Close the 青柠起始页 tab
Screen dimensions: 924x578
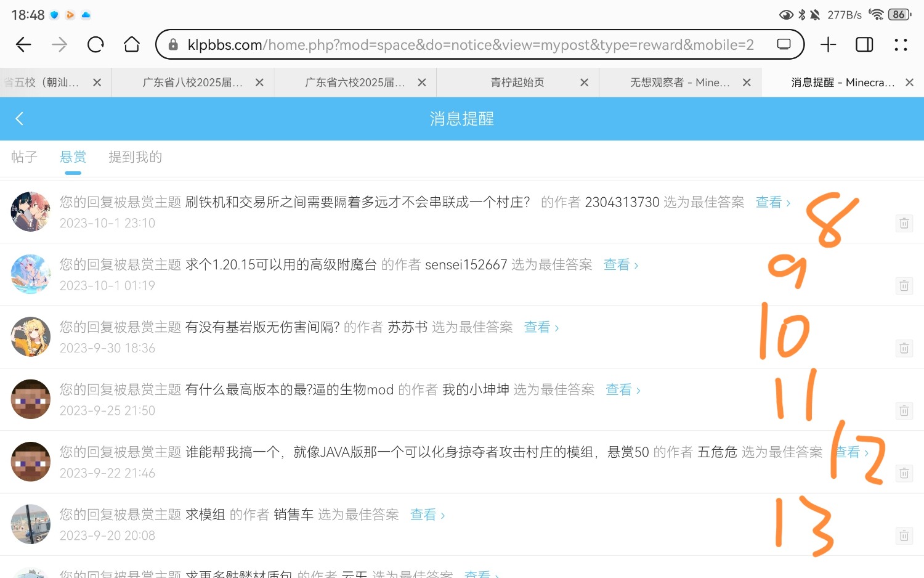pyautogui.click(x=584, y=83)
